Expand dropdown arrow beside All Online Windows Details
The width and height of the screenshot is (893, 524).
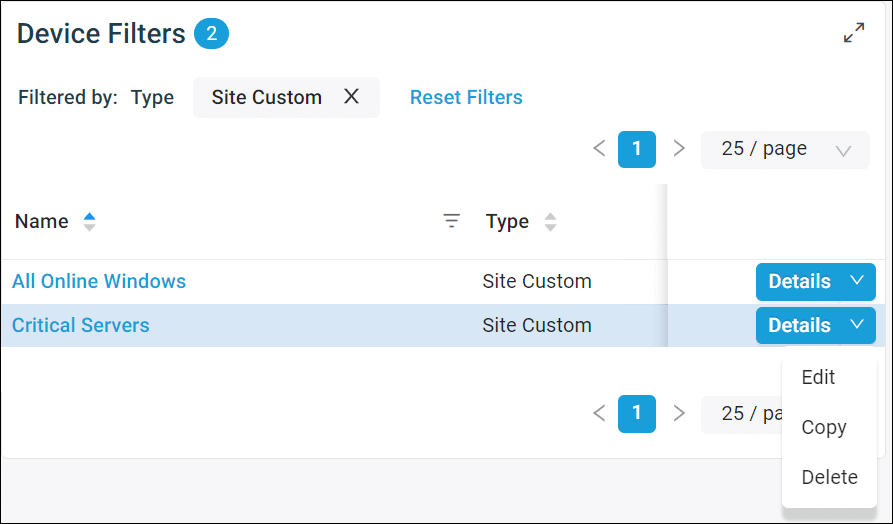click(x=857, y=281)
